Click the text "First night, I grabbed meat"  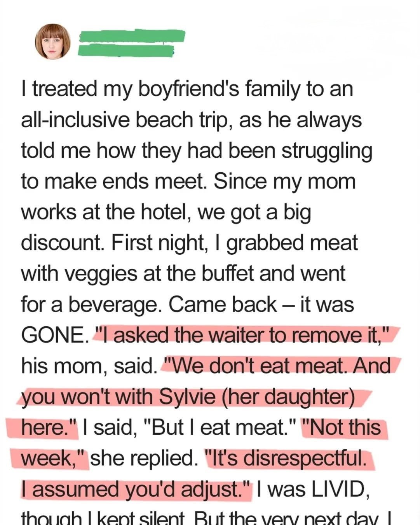[234, 243]
